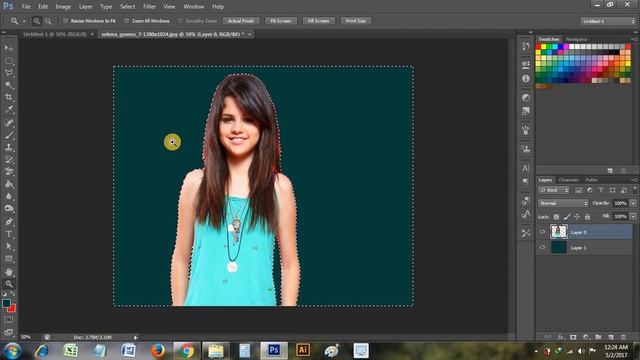Screen dimensions: 640x360
Task: Select the Magic Wand tool
Action: click(9, 85)
